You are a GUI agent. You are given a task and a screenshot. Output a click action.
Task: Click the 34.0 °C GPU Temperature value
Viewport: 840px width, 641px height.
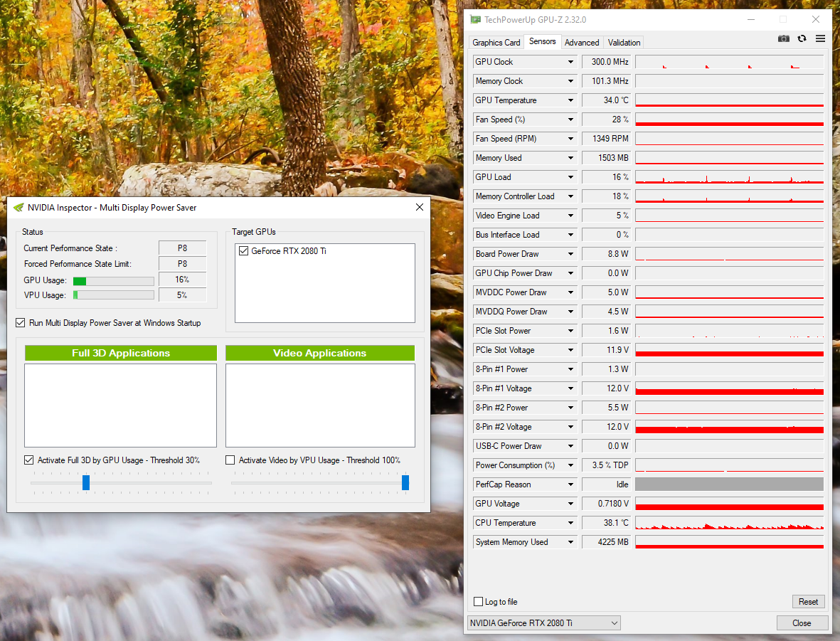pyautogui.click(x=607, y=100)
